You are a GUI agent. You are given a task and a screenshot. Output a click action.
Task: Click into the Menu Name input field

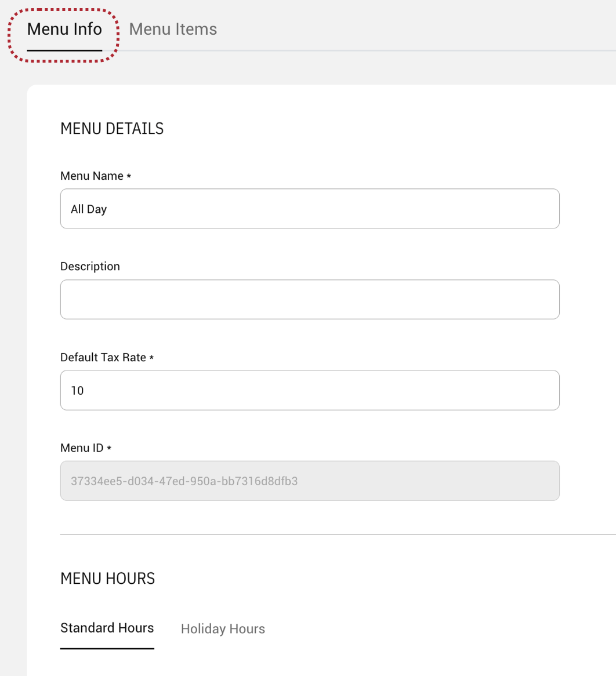[x=310, y=209]
